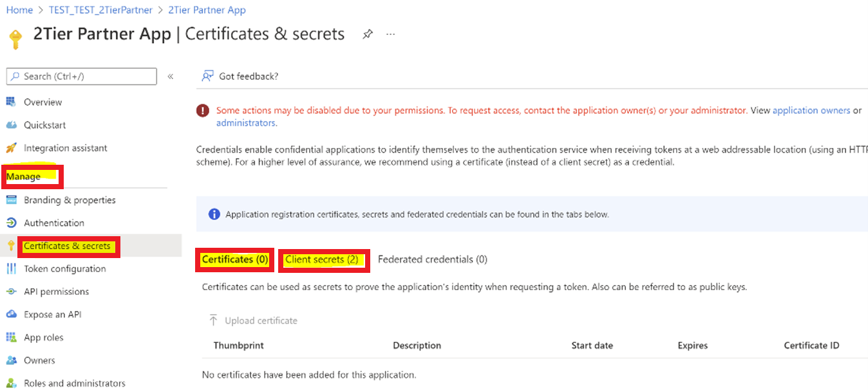Image resolution: width=868 pixels, height=390 pixels.
Task: Click the Got feedback icon
Action: point(207,76)
